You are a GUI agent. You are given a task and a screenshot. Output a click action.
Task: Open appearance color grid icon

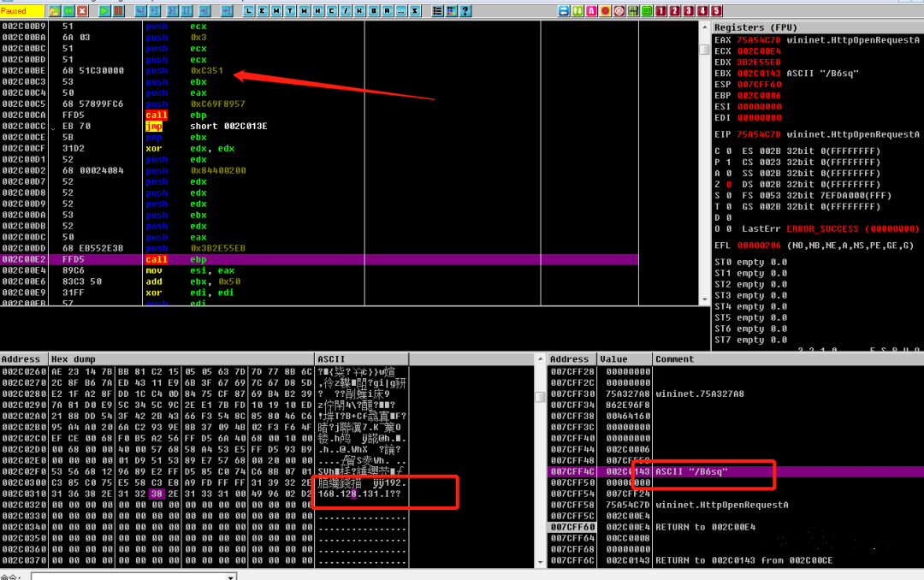point(451,11)
